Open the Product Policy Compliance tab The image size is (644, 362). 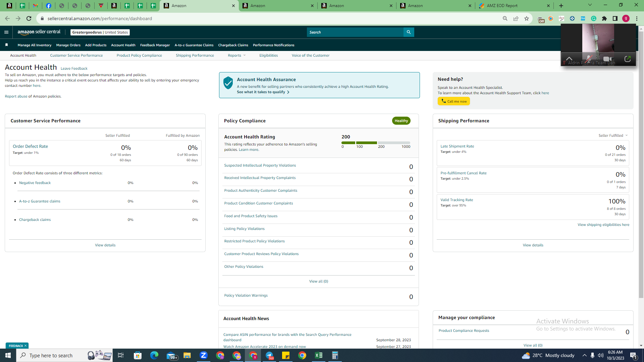139,55
